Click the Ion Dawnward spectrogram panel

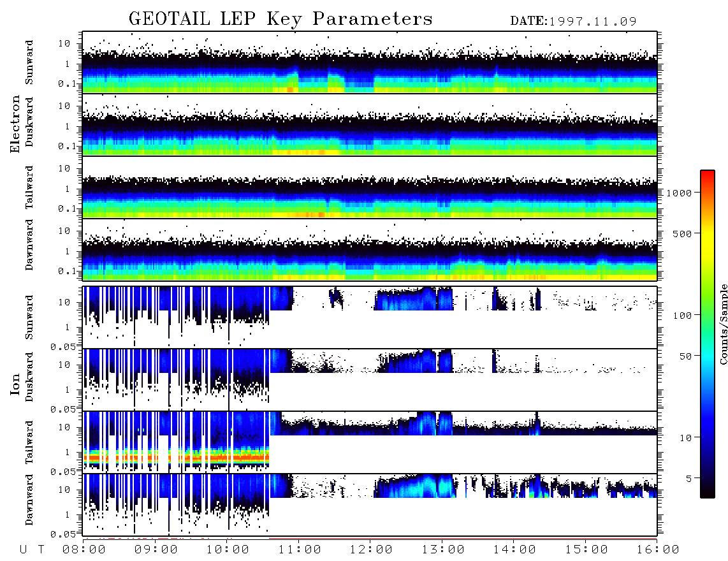pyautogui.click(x=370, y=504)
